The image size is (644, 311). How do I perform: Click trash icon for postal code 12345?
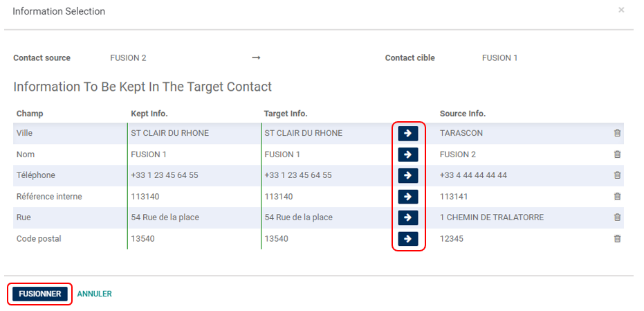tap(617, 239)
